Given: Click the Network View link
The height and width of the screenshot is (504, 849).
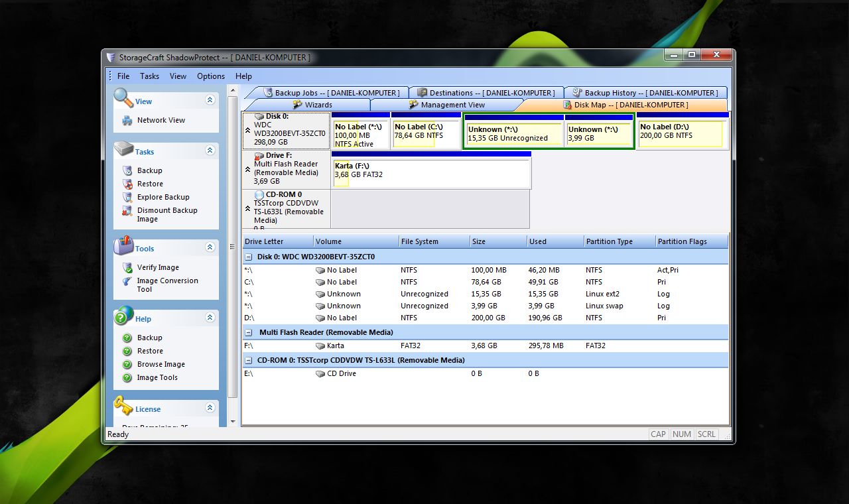Looking at the screenshot, I should click(x=161, y=120).
